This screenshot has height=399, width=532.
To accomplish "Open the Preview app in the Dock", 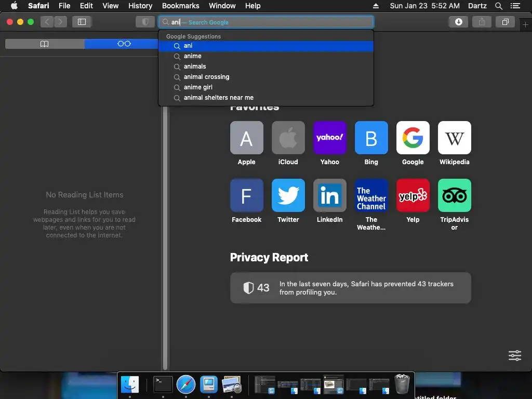I will click(231, 384).
